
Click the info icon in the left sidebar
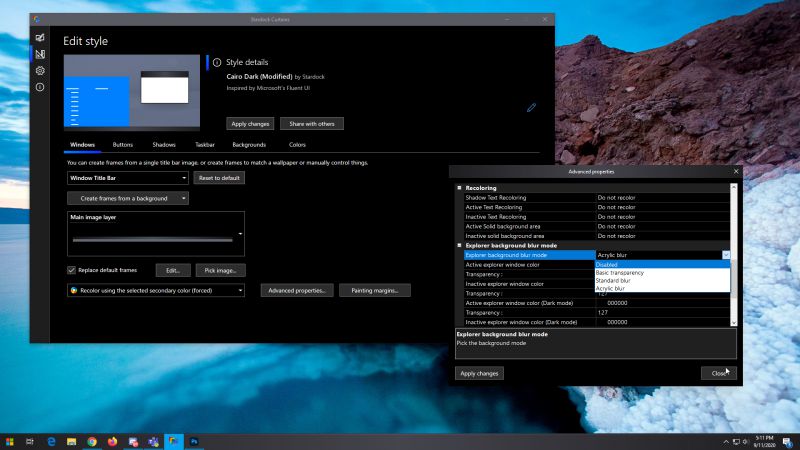click(40, 87)
